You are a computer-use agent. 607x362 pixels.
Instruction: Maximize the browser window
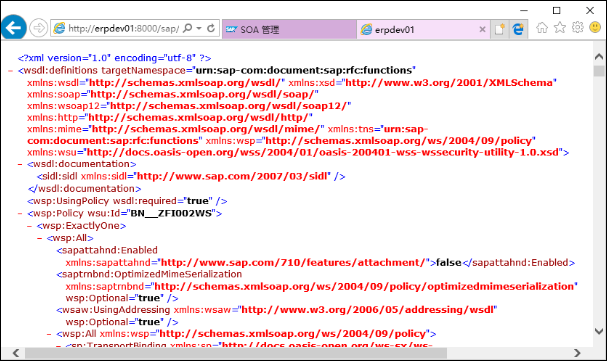[x=556, y=10]
